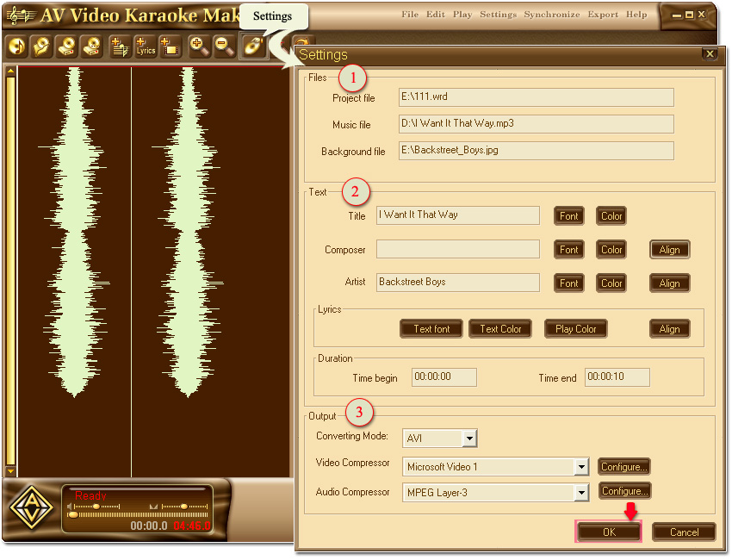Click the Time begin input field
The height and width of the screenshot is (560, 732).
coord(444,376)
